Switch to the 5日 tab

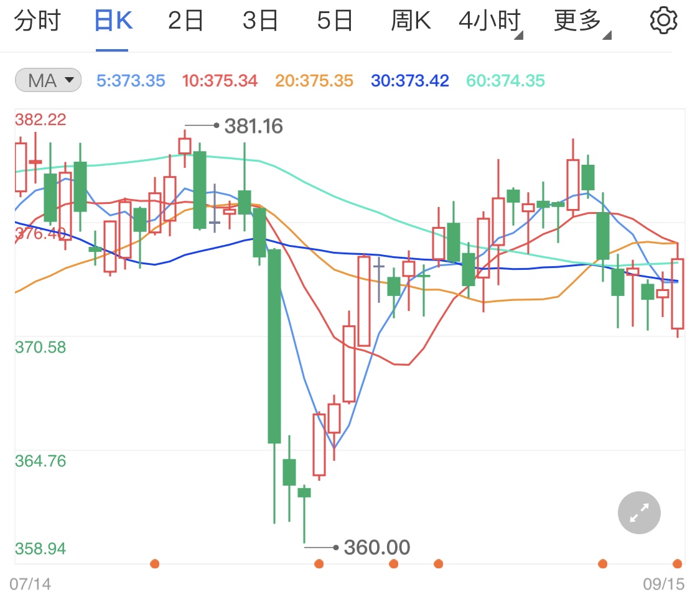coord(335,21)
